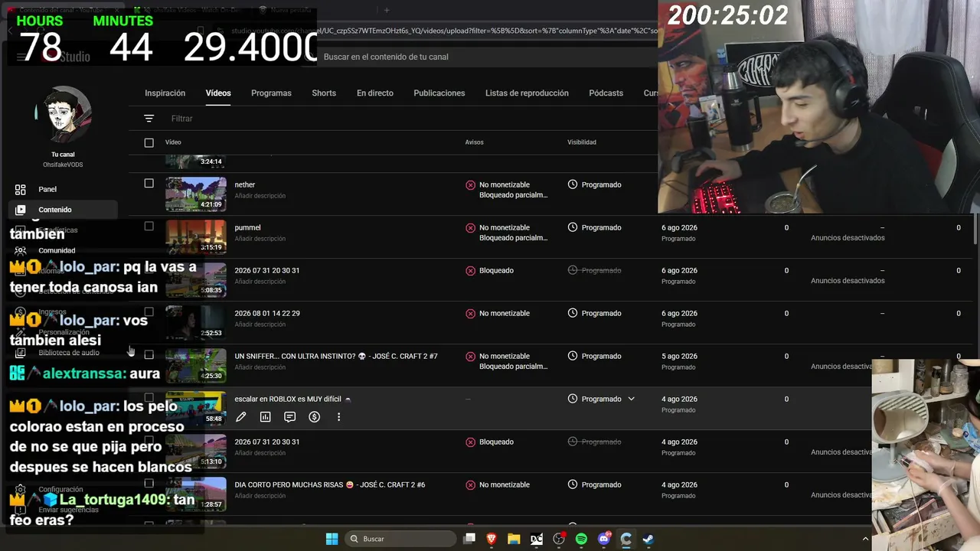The width and height of the screenshot is (980, 551).
Task: Open File Explorer from the taskbar
Action: pos(514,539)
